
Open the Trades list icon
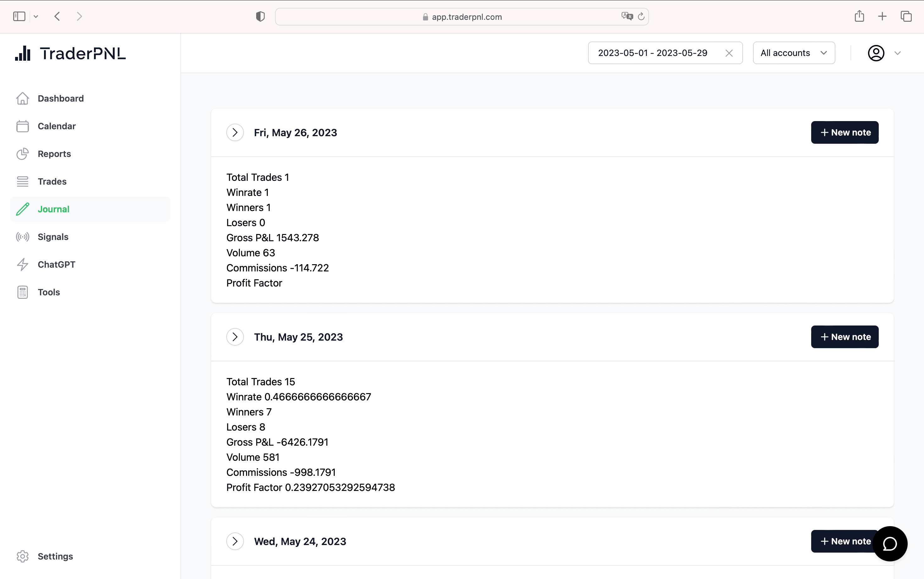[x=23, y=181]
